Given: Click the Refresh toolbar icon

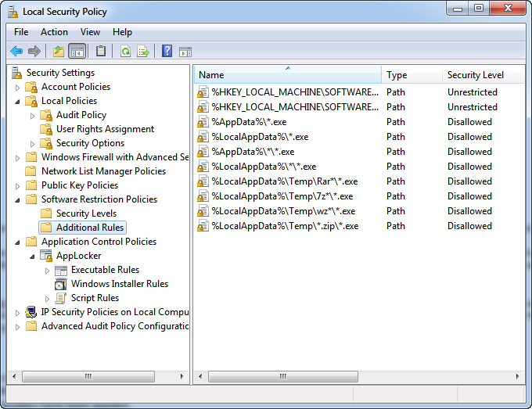Looking at the screenshot, I should [x=126, y=52].
